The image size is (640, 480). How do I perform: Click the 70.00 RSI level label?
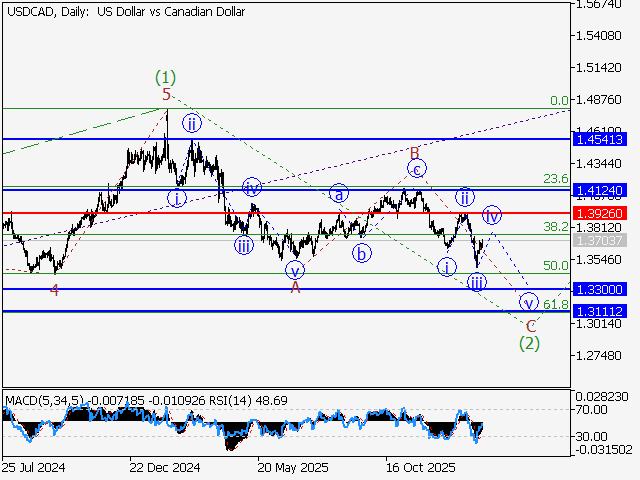click(x=592, y=409)
